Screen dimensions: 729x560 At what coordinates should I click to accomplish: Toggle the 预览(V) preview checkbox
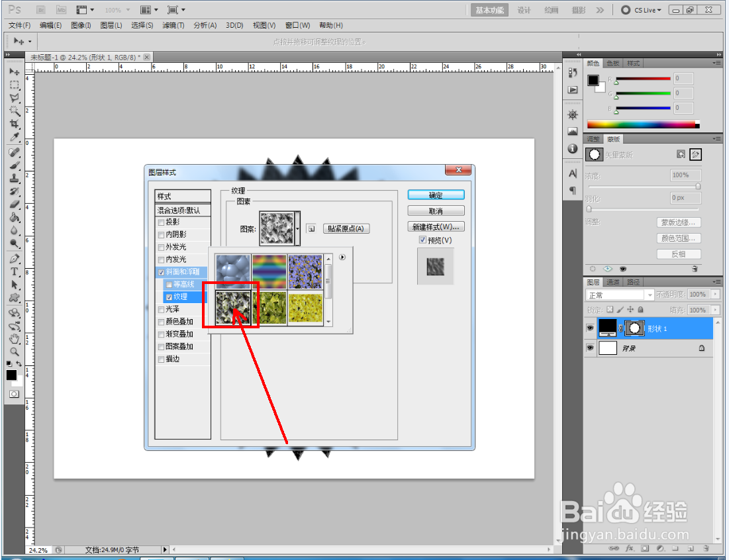coord(422,240)
